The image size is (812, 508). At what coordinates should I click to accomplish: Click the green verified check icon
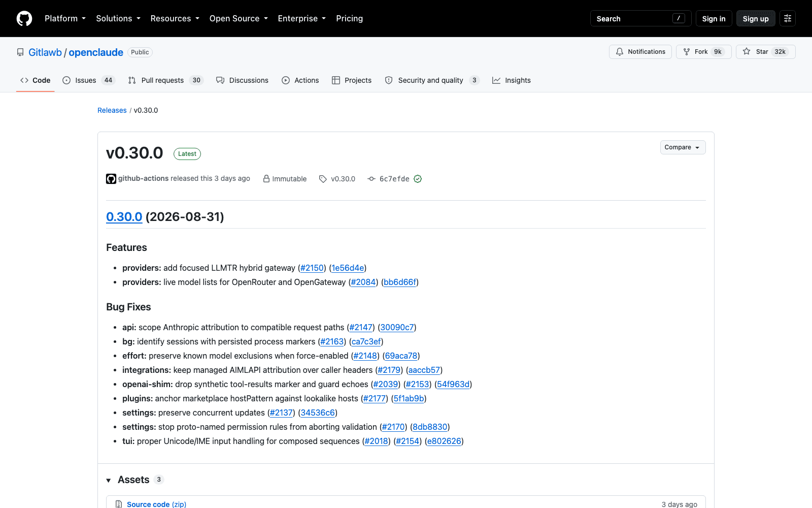tap(418, 179)
